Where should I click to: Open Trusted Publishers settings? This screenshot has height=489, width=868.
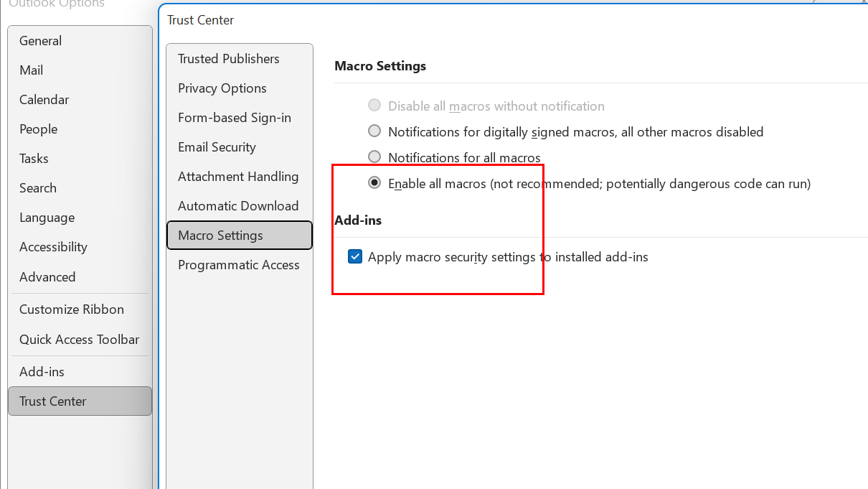pyautogui.click(x=228, y=58)
